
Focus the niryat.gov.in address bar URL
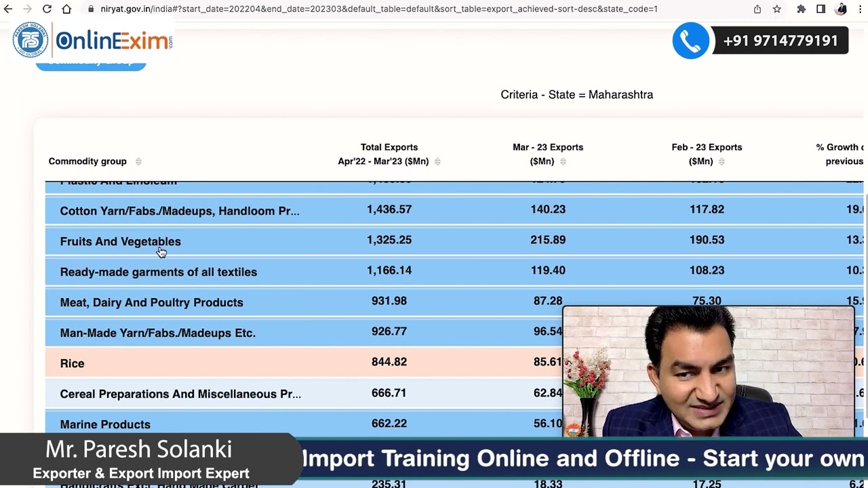pyautogui.click(x=379, y=9)
